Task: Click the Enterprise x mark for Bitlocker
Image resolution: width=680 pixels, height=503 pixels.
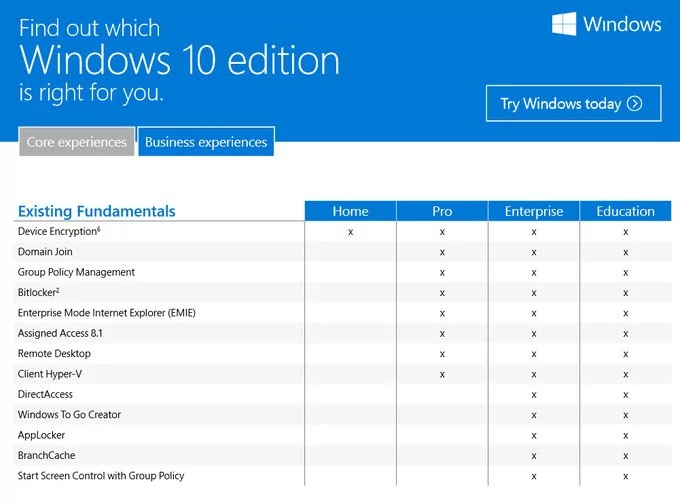Action: (534, 293)
